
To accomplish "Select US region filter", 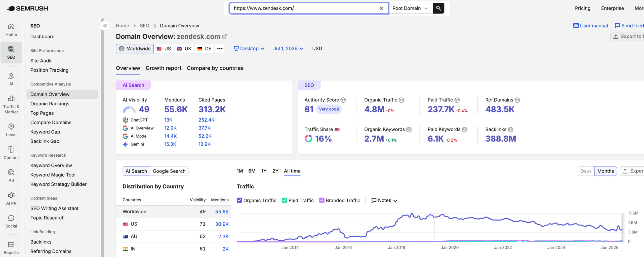I will [164, 49].
